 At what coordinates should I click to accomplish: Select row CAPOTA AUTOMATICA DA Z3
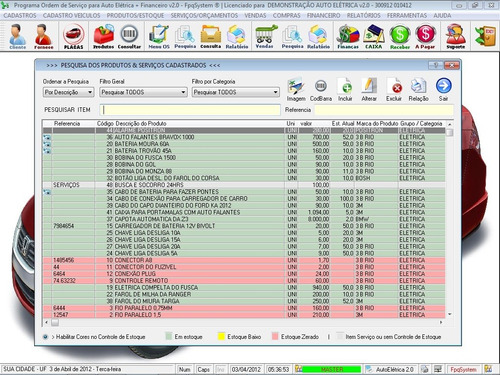coord(244,219)
